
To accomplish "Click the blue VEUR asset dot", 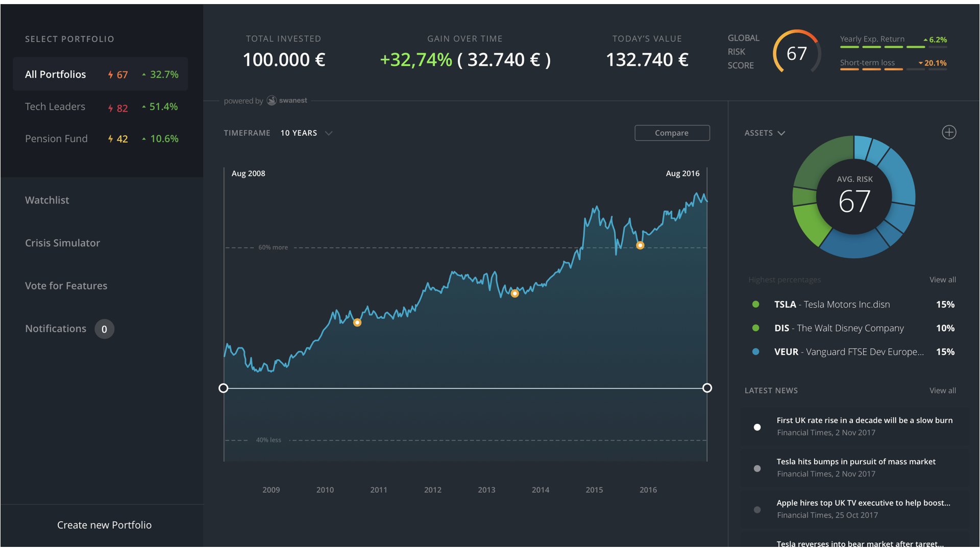I will (x=756, y=352).
